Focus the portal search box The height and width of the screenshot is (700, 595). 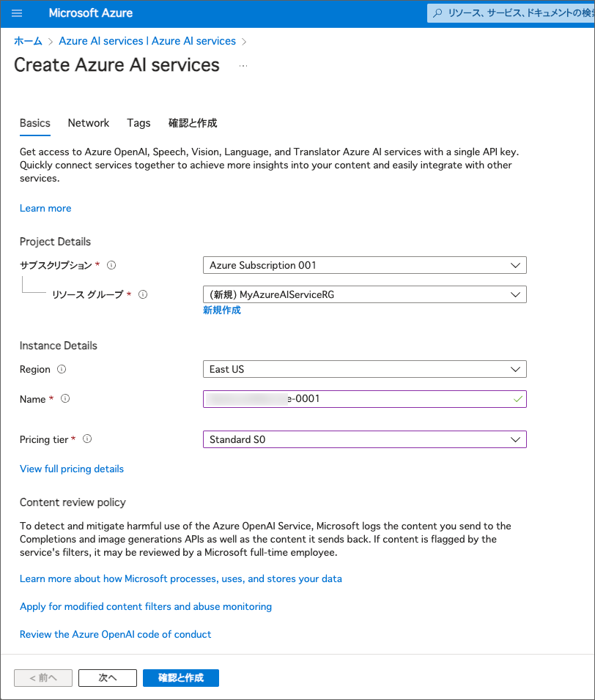pyautogui.click(x=511, y=13)
